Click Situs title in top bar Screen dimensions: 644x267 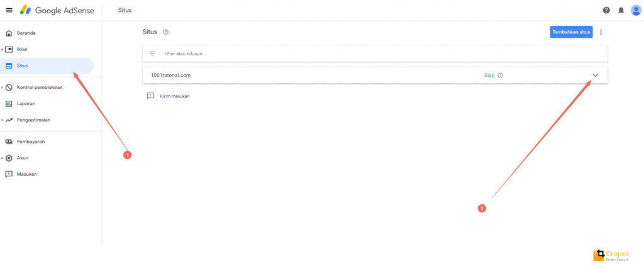(125, 10)
